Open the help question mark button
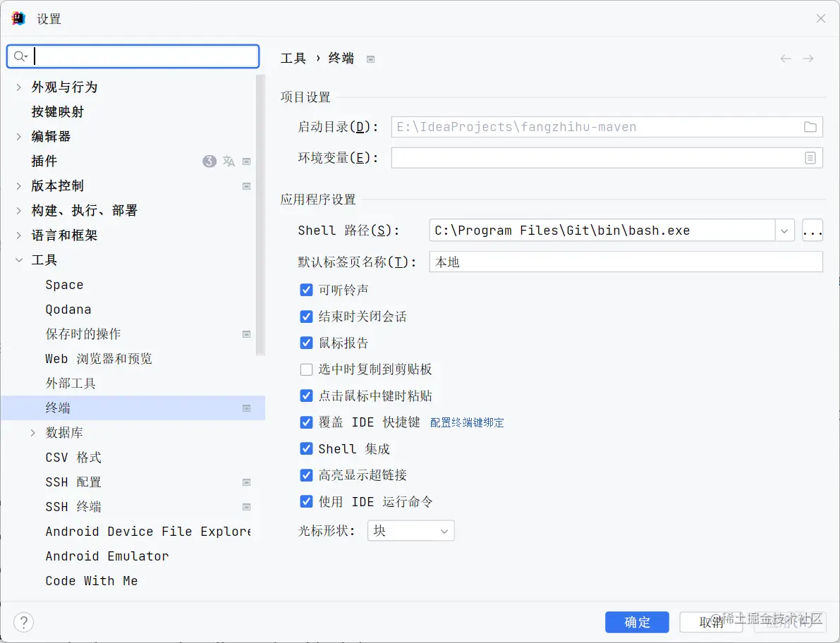 pos(23,622)
